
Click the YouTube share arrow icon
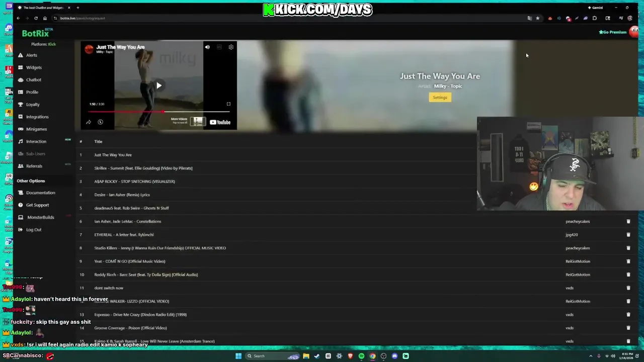(89, 122)
